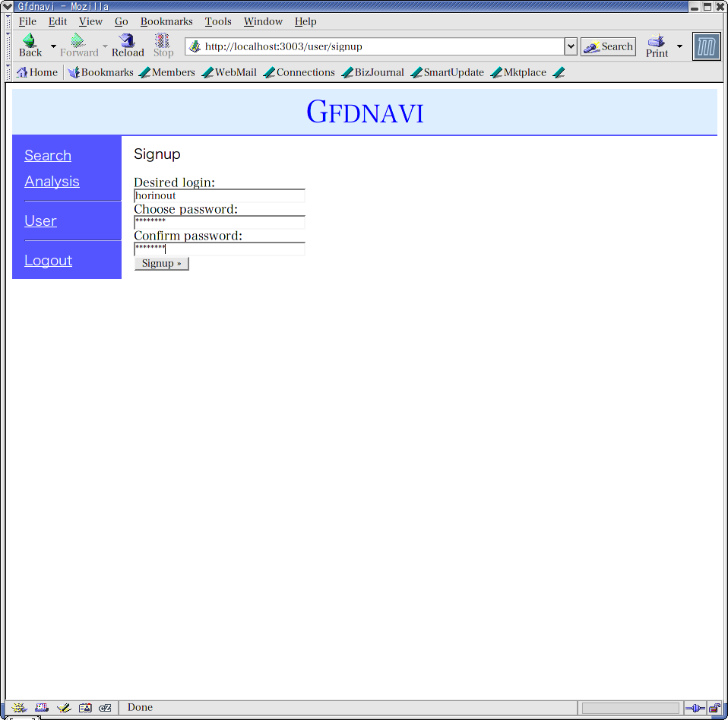Image resolution: width=728 pixels, height=720 pixels.
Task: Open Navigator from status bar icon
Action: coord(19,708)
